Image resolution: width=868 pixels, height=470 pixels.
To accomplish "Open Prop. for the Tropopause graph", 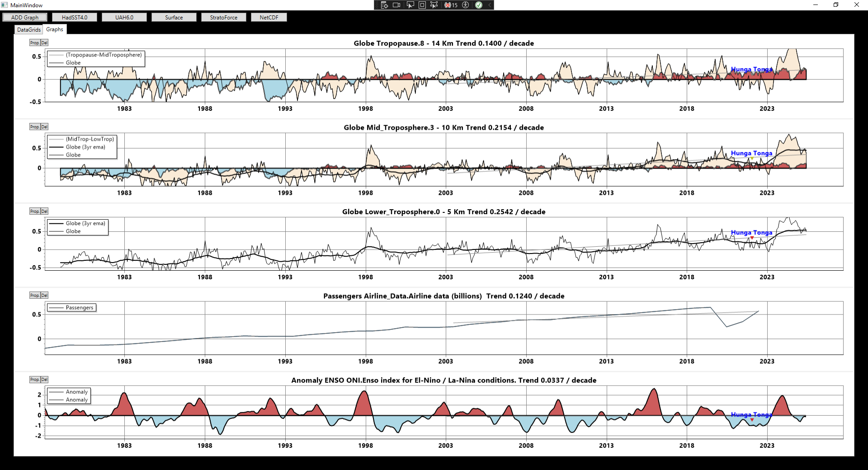I will point(34,43).
